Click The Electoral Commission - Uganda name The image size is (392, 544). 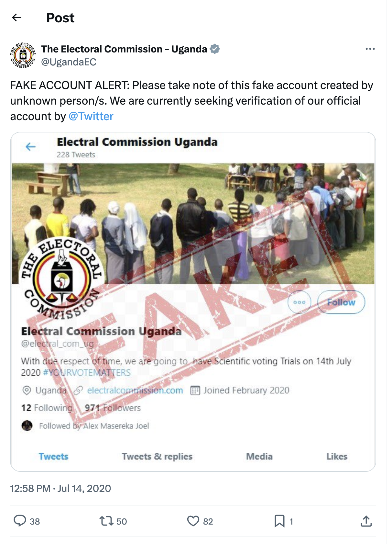pos(124,49)
